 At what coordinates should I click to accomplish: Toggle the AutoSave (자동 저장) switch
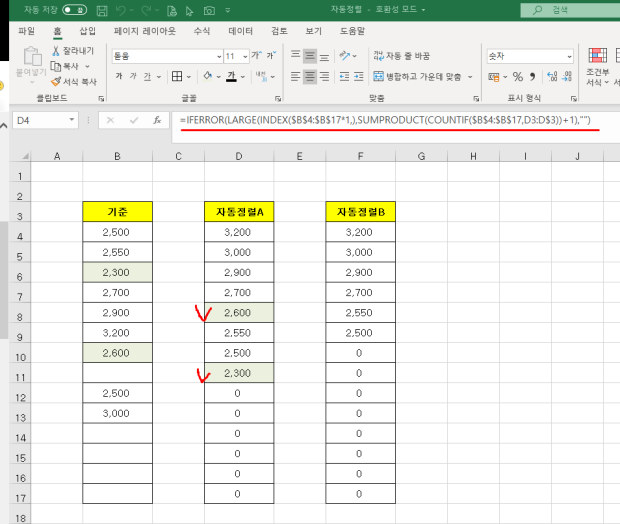[x=74, y=9]
